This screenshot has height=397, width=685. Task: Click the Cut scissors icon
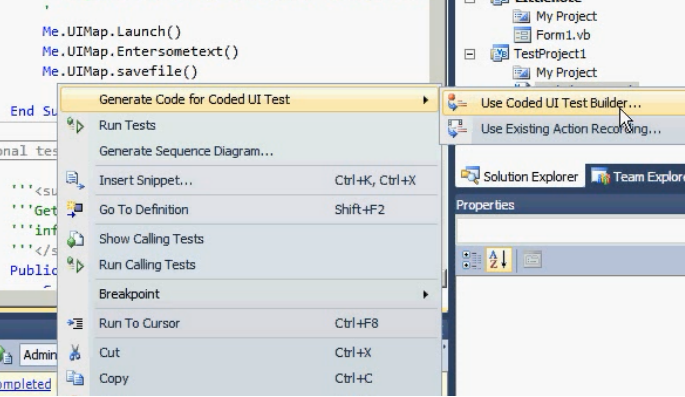click(x=75, y=352)
